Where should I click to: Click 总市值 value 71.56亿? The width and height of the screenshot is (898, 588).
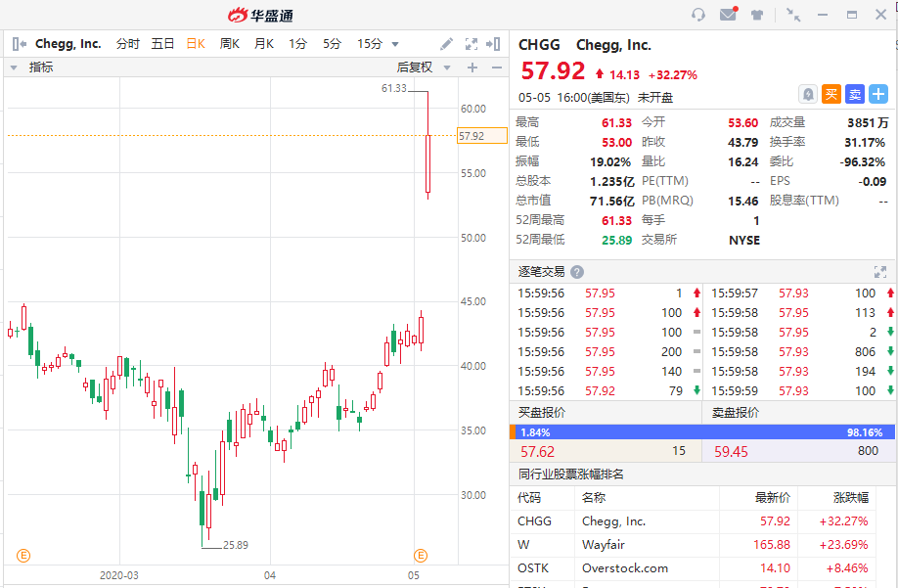pyautogui.click(x=611, y=201)
